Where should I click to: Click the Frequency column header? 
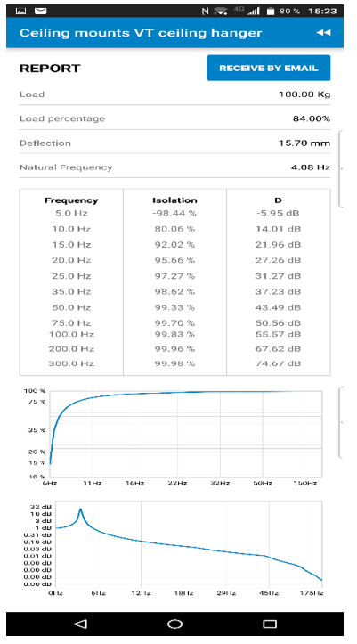[x=71, y=200]
